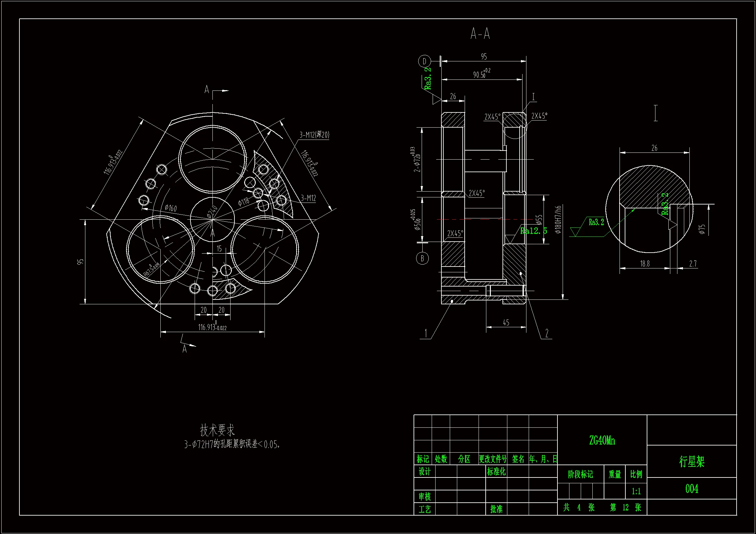
Task: Select the datum circle labeled D
Action: click(x=425, y=61)
